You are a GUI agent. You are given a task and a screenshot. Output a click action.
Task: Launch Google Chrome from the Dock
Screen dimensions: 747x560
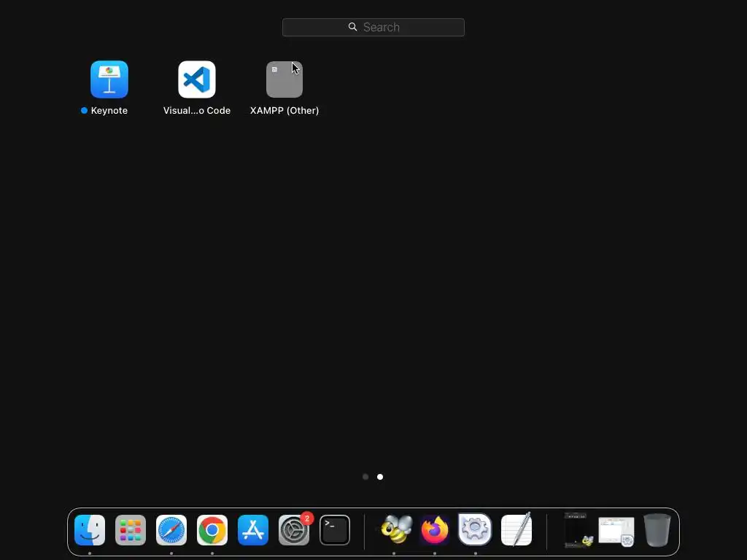coord(212,530)
